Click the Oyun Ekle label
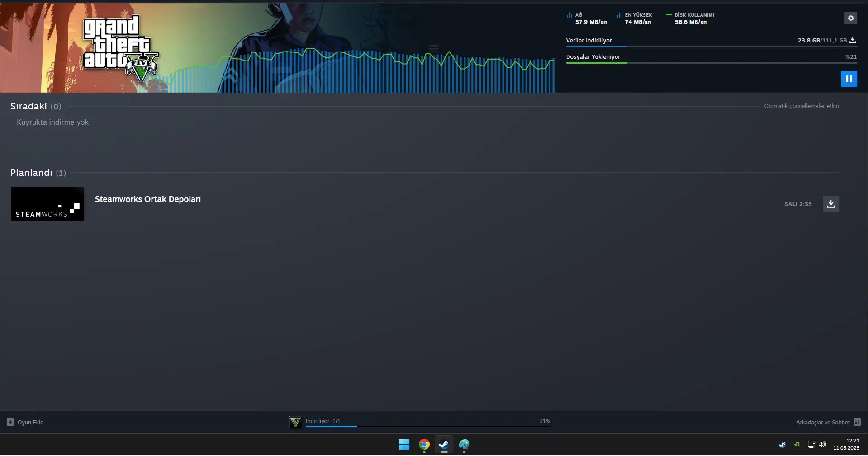This screenshot has height=456, width=868. coord(30,423)
